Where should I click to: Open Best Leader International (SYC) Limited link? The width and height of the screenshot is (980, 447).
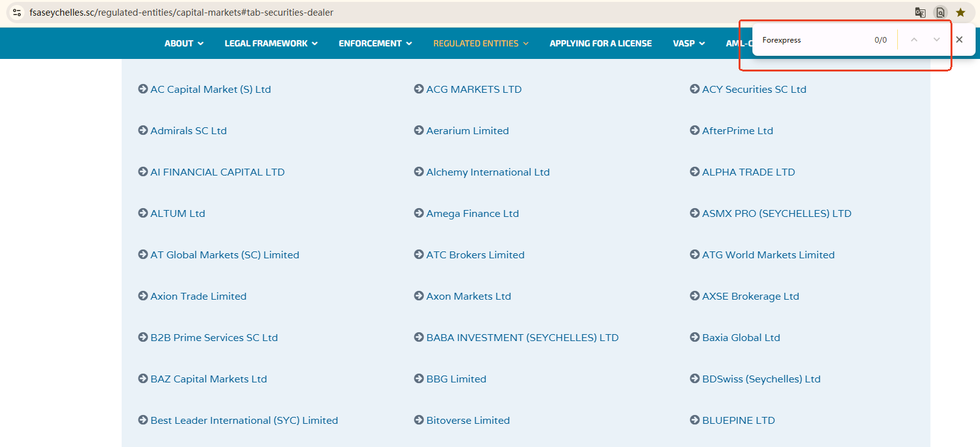tap(244, 420)
